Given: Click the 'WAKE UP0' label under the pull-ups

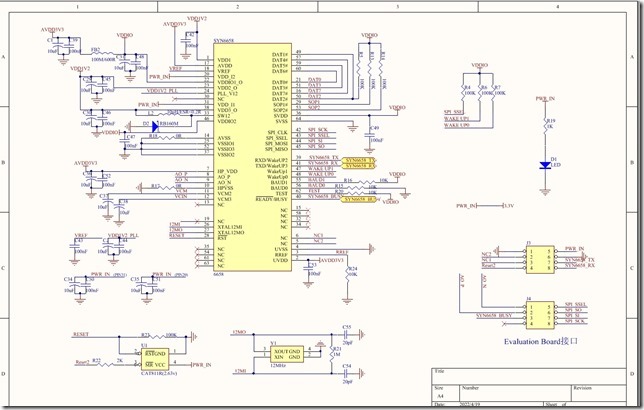Looking at the screenshot, I should [x=456, y=125].
